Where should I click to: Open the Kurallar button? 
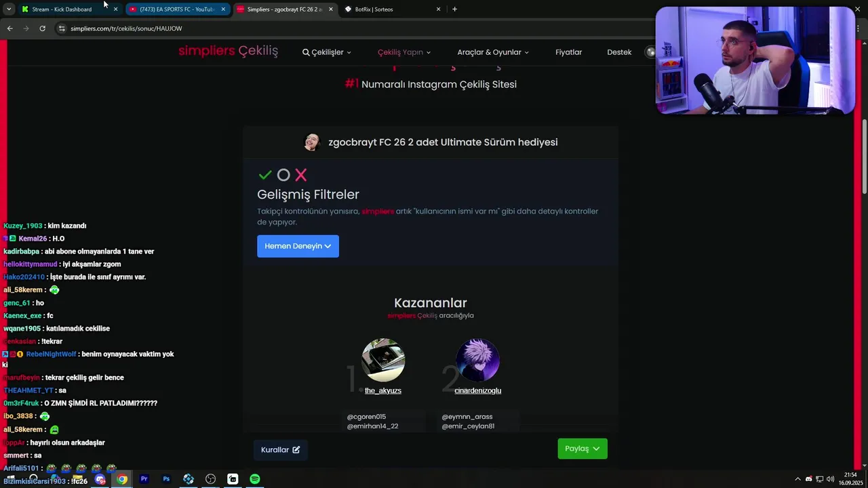[x=280, y=449]
